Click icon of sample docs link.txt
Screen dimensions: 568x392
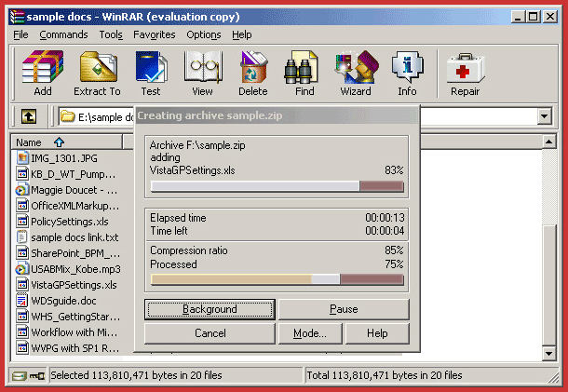tap(21, 237)
